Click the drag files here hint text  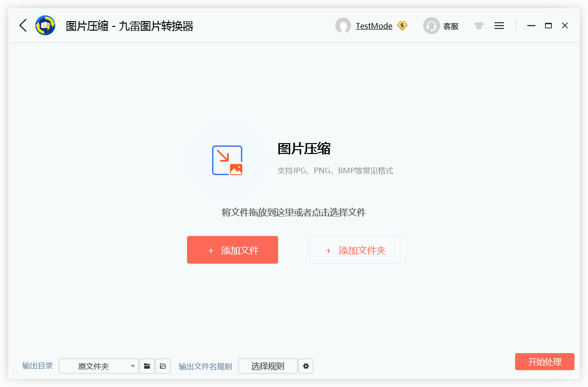click(294, 212)
